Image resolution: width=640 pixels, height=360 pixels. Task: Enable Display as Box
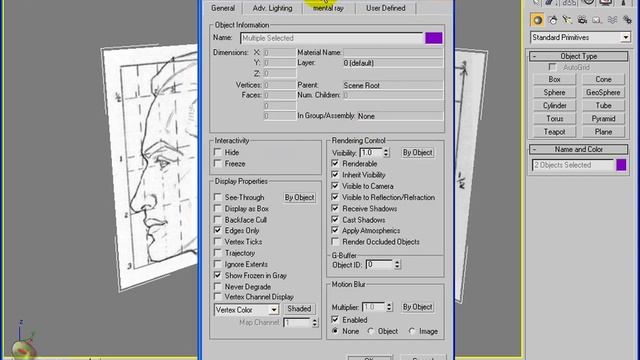[x=218, y=209]
